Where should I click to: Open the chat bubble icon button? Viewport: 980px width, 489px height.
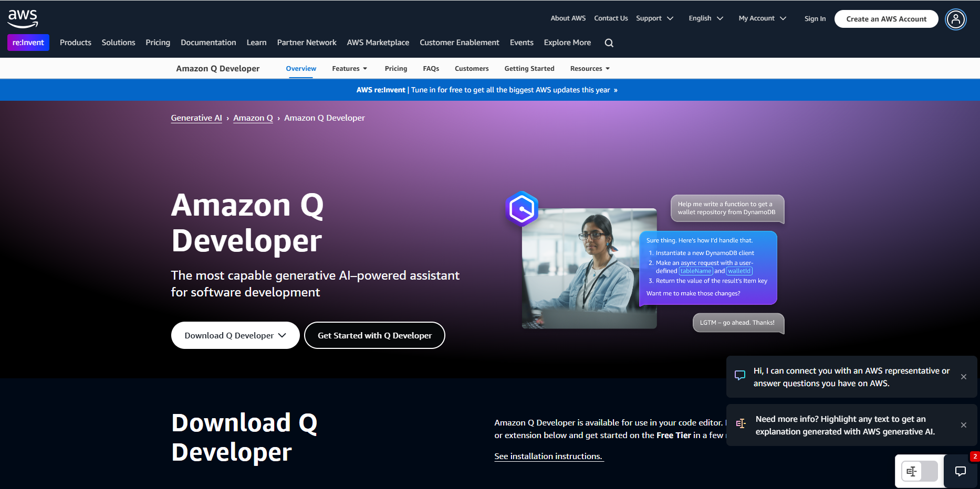[961, 471]
